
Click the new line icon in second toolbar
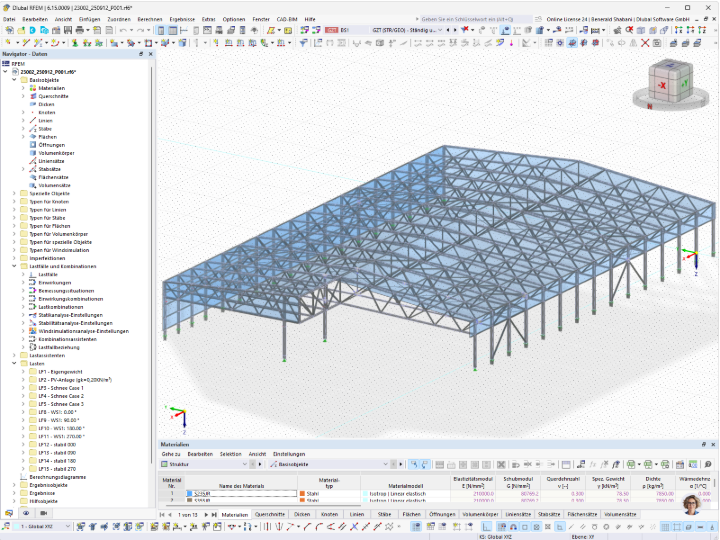(26, 43)
